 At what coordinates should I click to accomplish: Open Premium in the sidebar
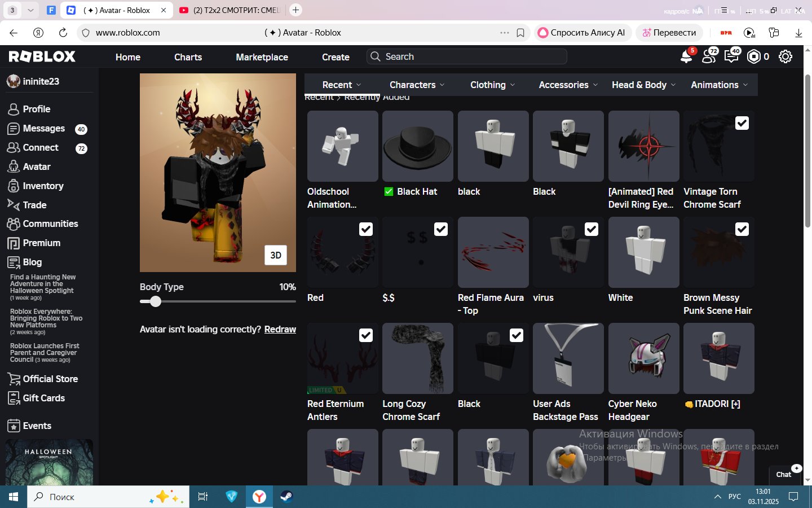[x=41, y=243]
